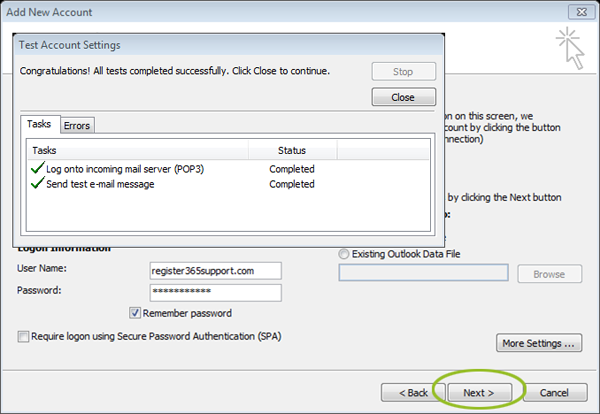Viewport: 600px width, 414px height.
Task: Click the green checkmark beside Send test e-mail message
Action: pos(38,183)
